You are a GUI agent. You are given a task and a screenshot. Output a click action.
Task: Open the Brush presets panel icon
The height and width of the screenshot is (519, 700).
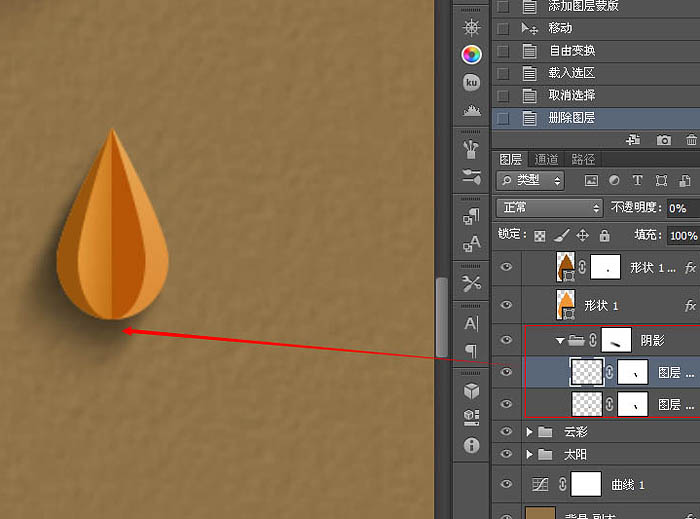[471, 149]
